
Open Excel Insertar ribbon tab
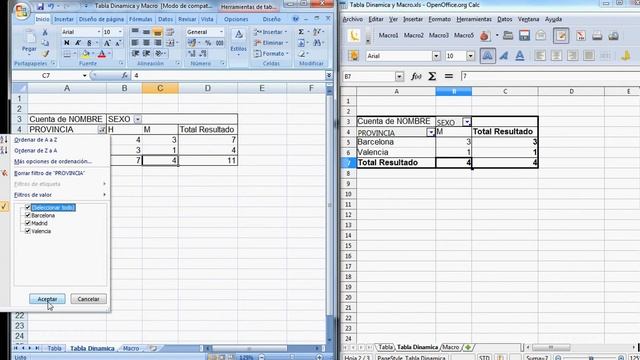64,19
